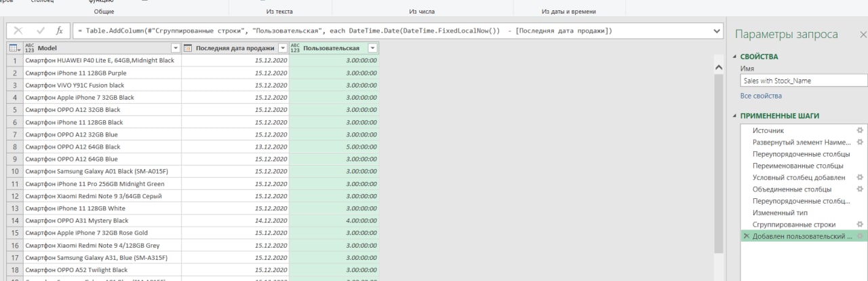Click the fx insert step icon
The image size is (868, 281).
(60, 31)
